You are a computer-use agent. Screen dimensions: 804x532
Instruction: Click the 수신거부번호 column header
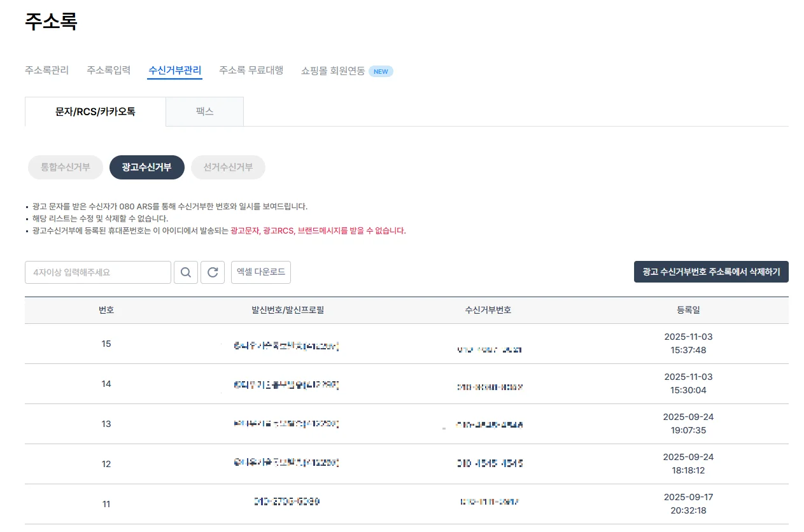pyautogui.click(x=488, y=311)
